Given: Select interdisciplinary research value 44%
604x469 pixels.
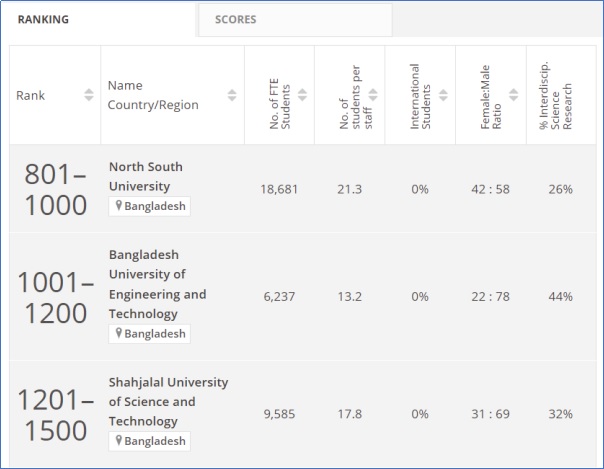Looking at the screenshot, I should 560,297.
